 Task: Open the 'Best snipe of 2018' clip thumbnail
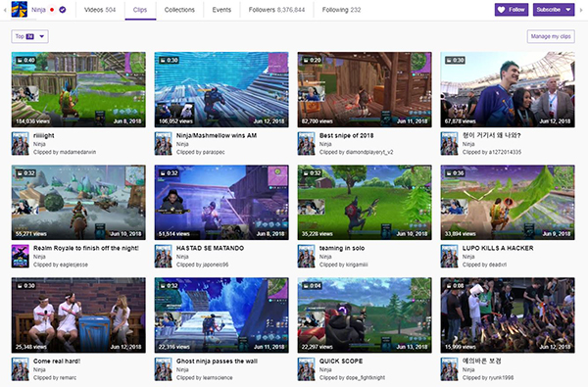pyautogui.click(x=365, y=89)
